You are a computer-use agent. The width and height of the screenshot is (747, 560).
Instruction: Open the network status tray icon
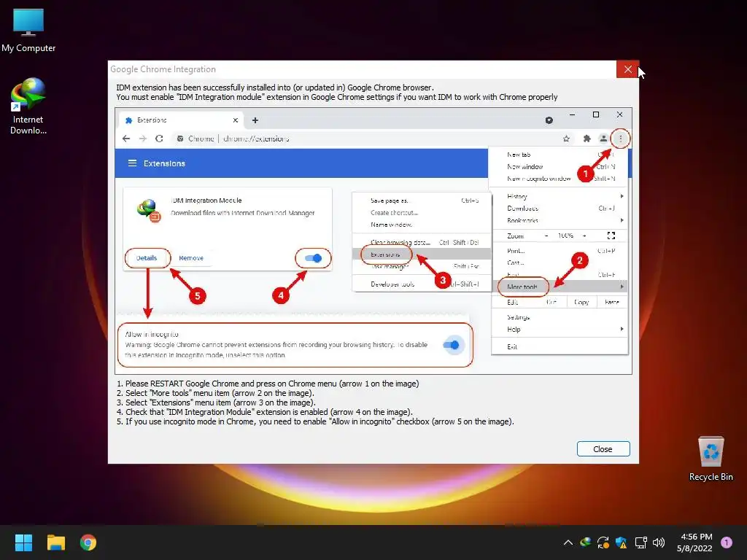[x=640, y=542]
